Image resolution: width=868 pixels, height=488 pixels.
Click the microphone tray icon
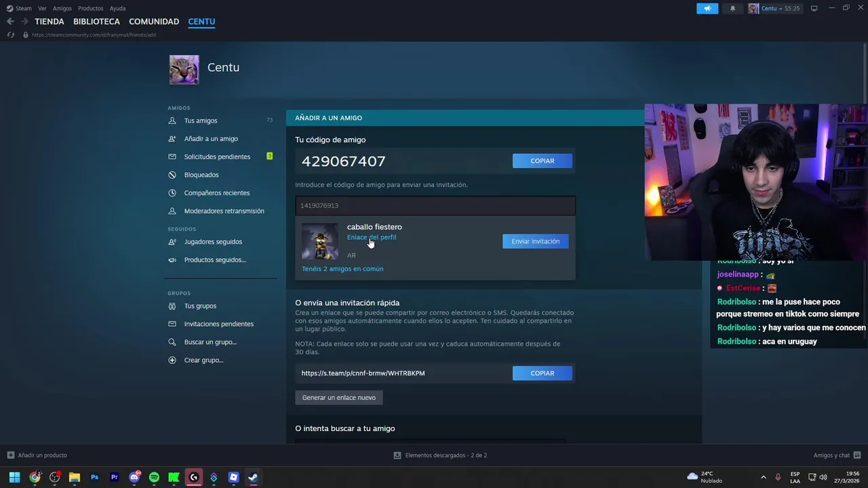(778, 477)
